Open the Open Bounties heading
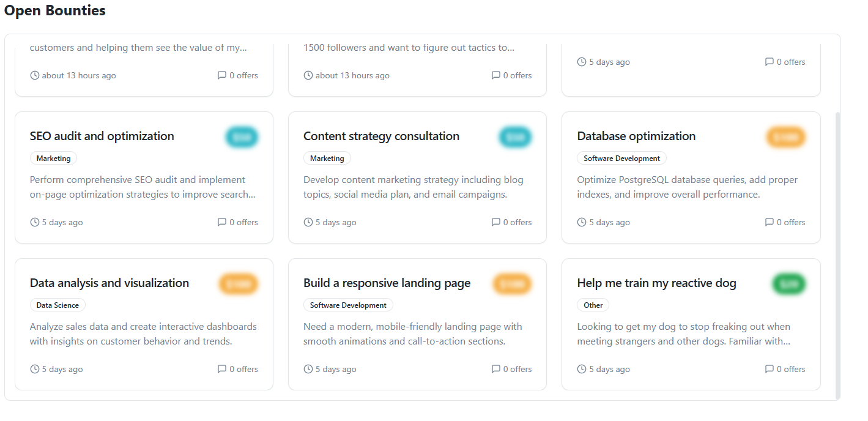The height and width of the screenshot is (421, 868). (x=54, y=10)
